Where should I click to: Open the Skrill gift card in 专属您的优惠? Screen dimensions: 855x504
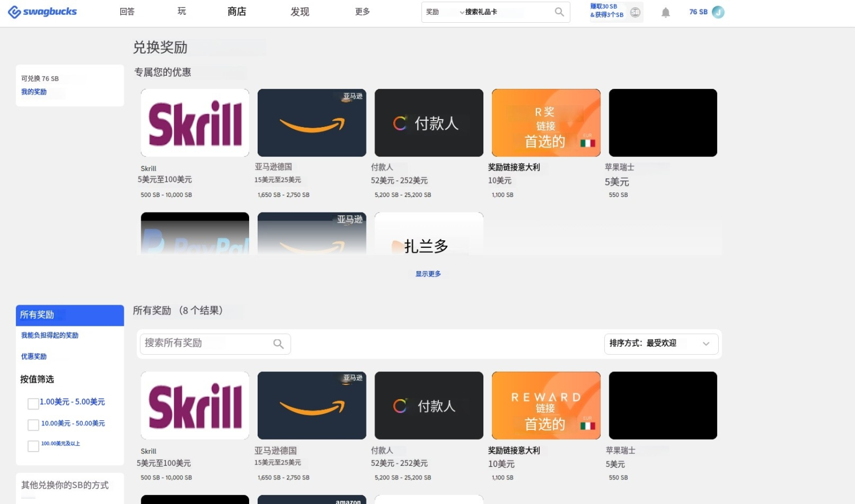(195, 123)
